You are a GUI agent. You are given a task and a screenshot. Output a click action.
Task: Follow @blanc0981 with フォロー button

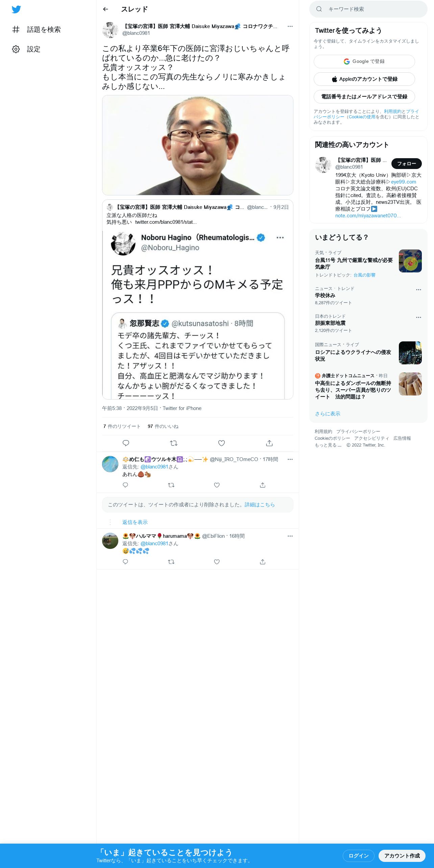(x=407, y=164)
